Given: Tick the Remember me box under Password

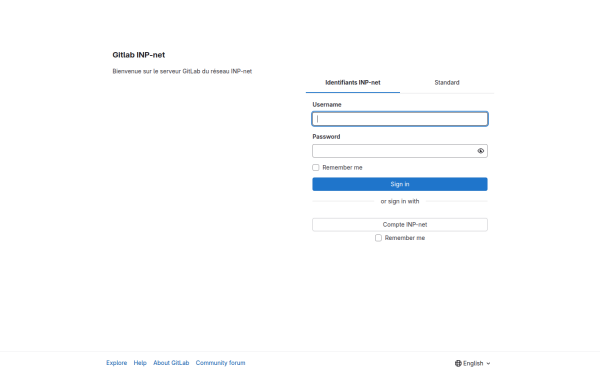Looking at the screenshot, I should [316, 168].
